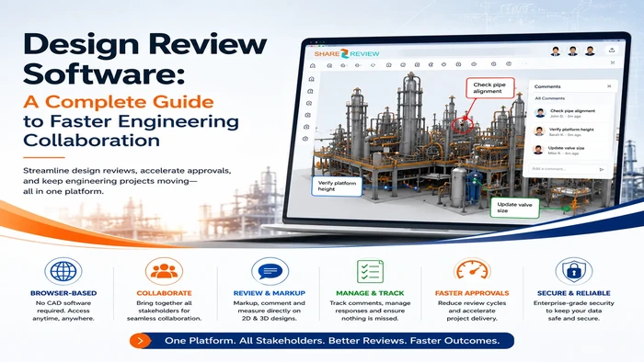644x362 pixels.
Task: Click the Share2Review logo
Action: pyautogui.click(x=347, y=53)
